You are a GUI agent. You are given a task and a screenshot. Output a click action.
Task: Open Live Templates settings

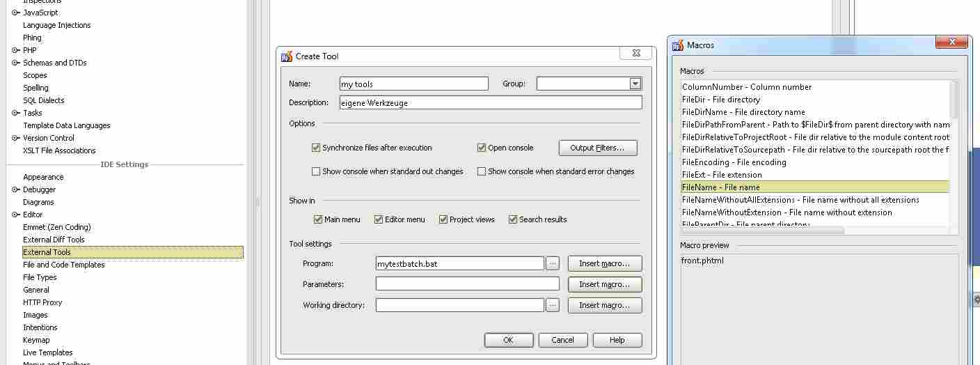click(x=48, y=352)
